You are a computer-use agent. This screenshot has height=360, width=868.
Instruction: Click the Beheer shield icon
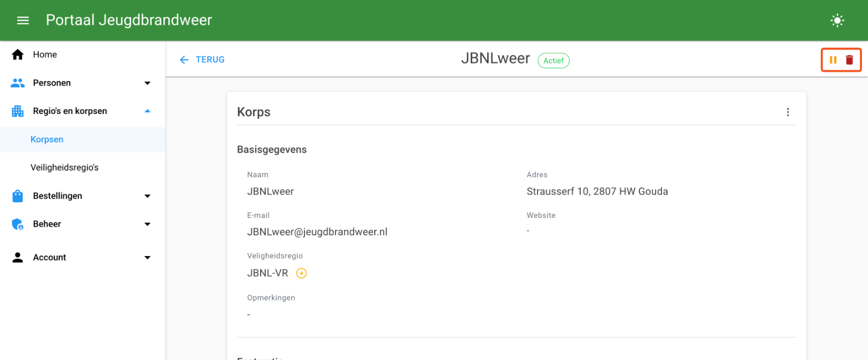[18, 224]
